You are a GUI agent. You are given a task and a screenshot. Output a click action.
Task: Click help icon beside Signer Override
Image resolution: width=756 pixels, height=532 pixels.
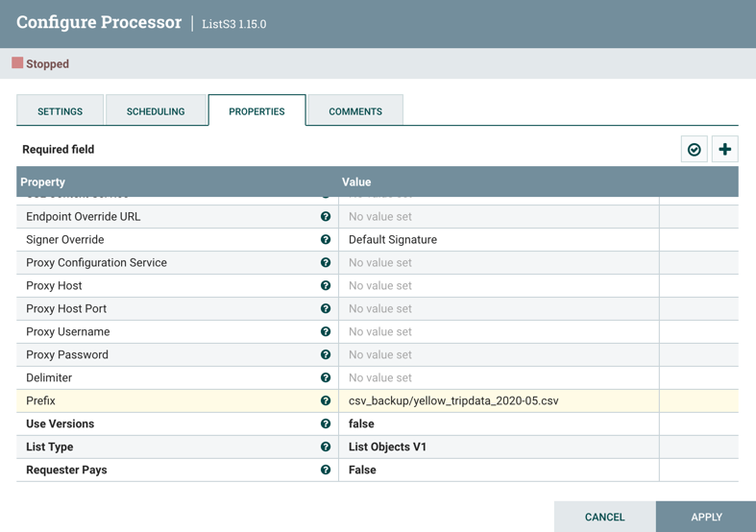click(x=326, y=240)
